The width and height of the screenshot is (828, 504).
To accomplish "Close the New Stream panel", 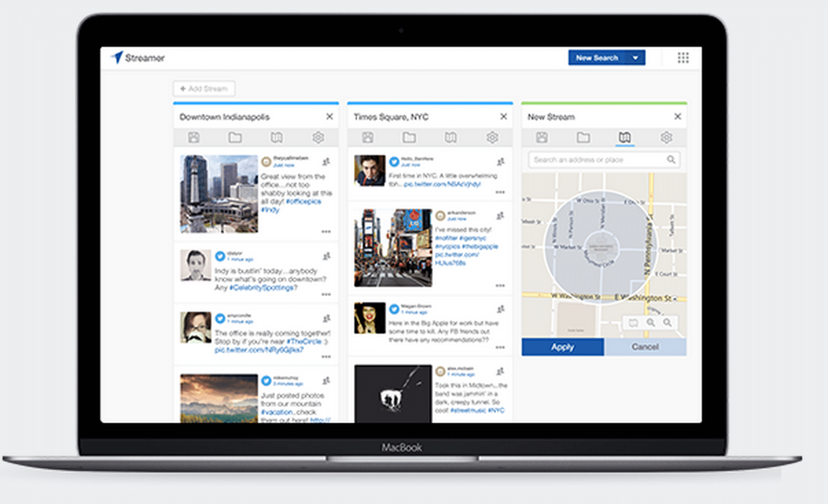I will [x=678, y=116].
